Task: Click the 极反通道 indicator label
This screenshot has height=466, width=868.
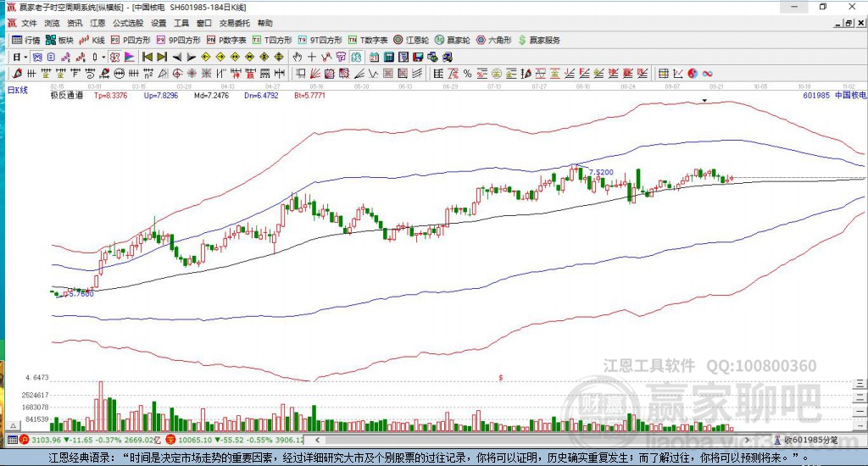Action: (66, 95)
